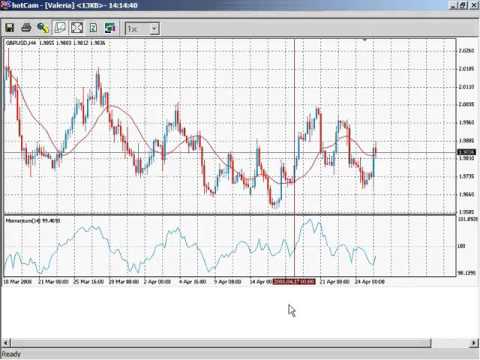Click the Print icon in toolbar

pyautogui.click(x=26, y=28)
